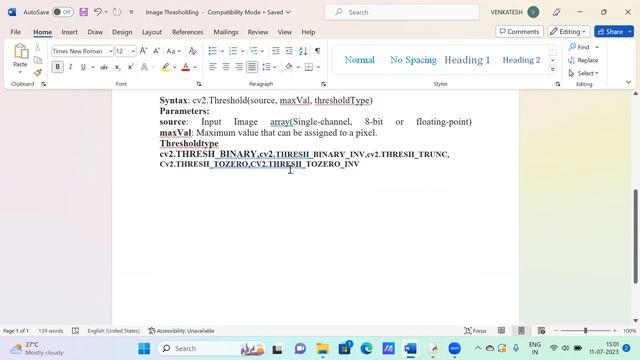
Task: Apply the red font color
Action: pyautogui.click(x=186, y=67)
